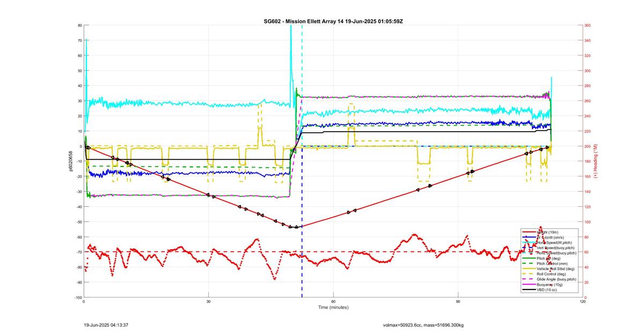644x334 pixels.
Task: Click the '70' tick on the left axis
Action: [79, 40]
